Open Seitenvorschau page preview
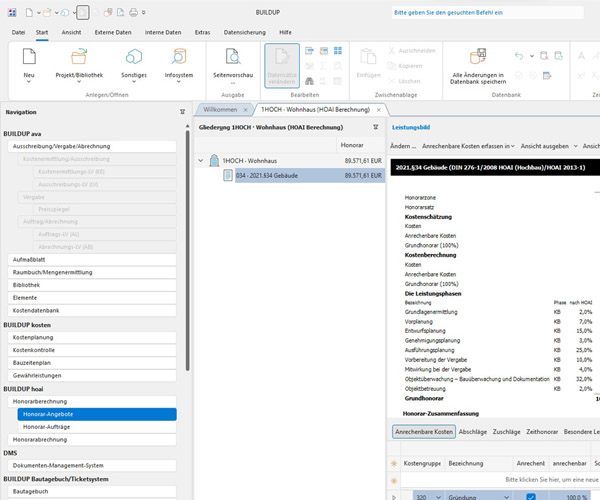 233,65
